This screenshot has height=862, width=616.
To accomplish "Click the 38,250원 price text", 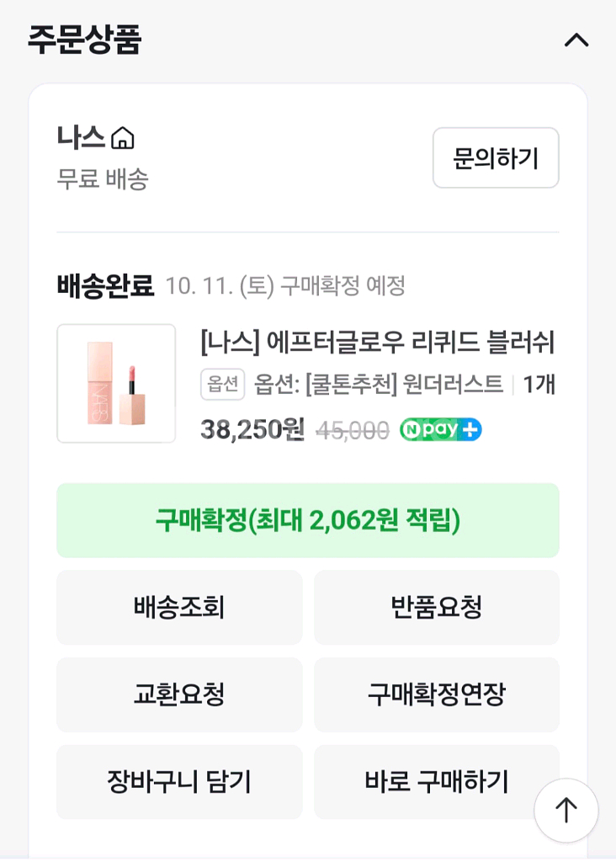I will click(x=252, y=429).
